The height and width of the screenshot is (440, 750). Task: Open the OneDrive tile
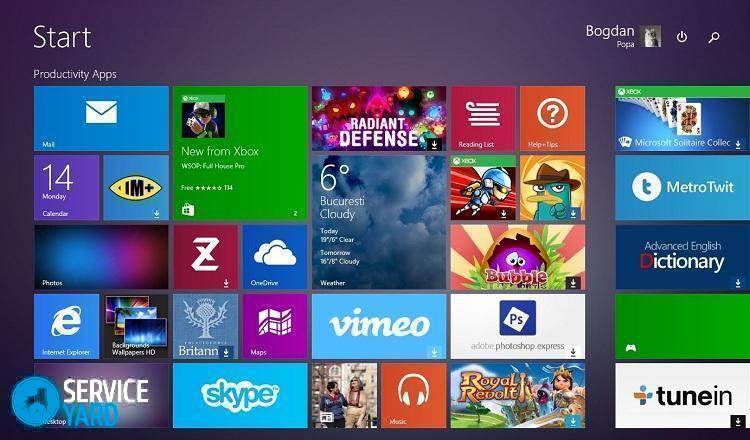(x=275, y=257)
